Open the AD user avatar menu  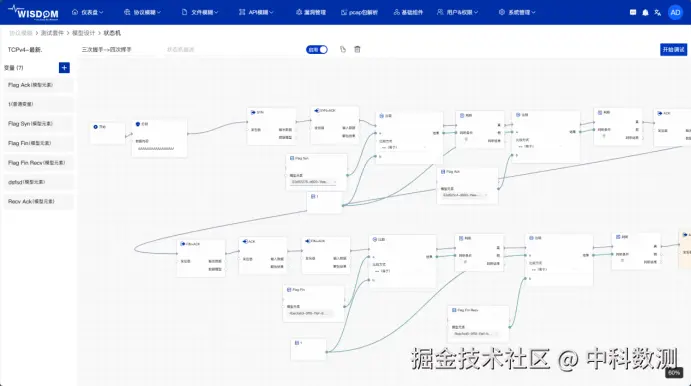[675, 12]
